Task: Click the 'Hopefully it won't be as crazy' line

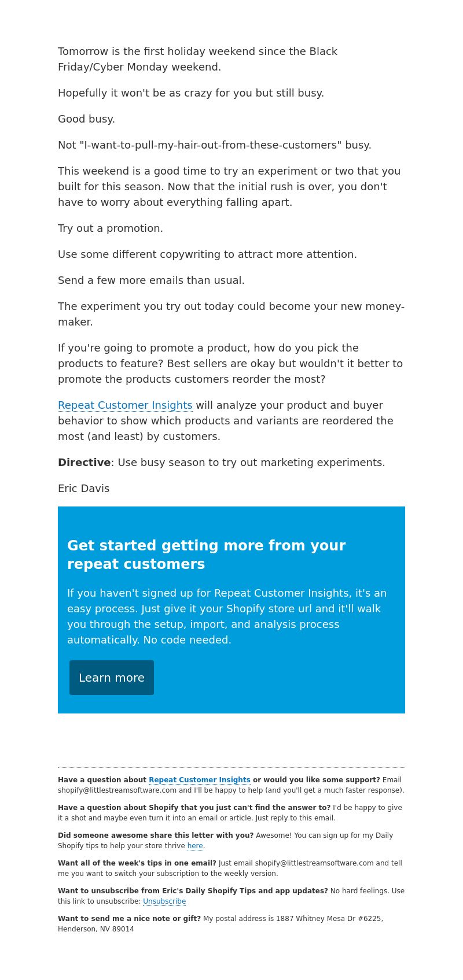Action: tap(191, 93)
